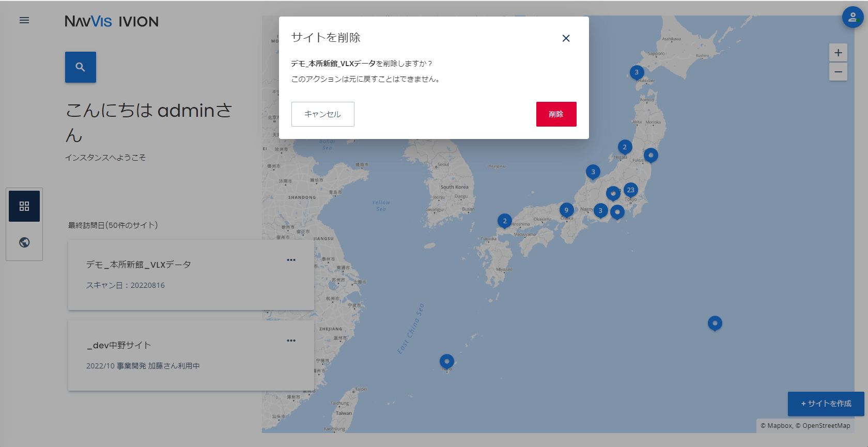Select the globe map view icon
This screenshot has width=868, height=447.
point(24,242)
